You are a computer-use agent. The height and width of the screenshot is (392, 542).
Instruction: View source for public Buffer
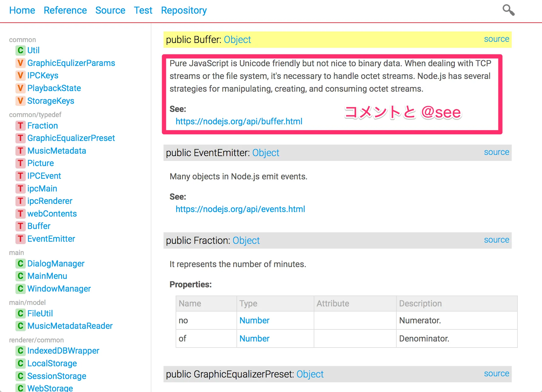(x=496, y=39)
